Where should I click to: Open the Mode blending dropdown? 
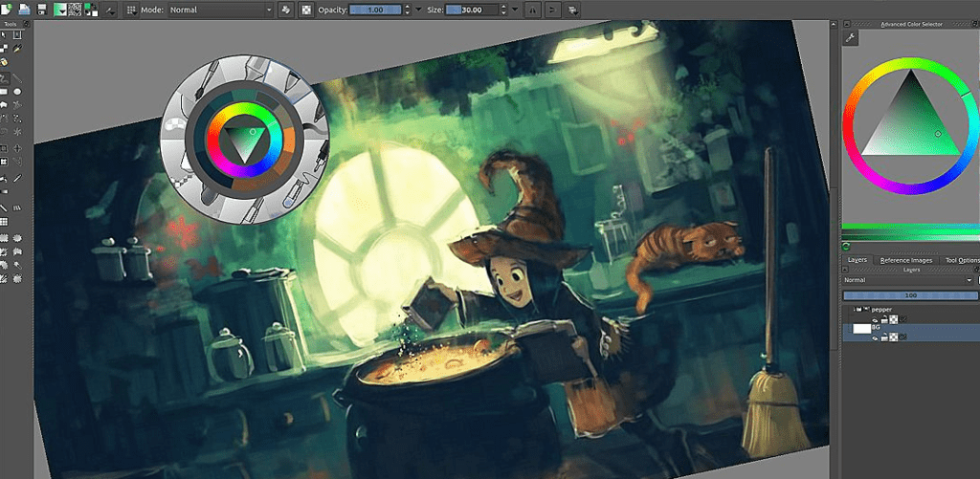221,10
